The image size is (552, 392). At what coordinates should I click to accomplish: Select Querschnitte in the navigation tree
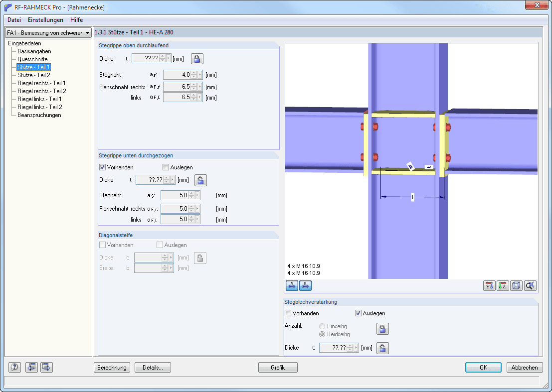(x=32, y=59)
